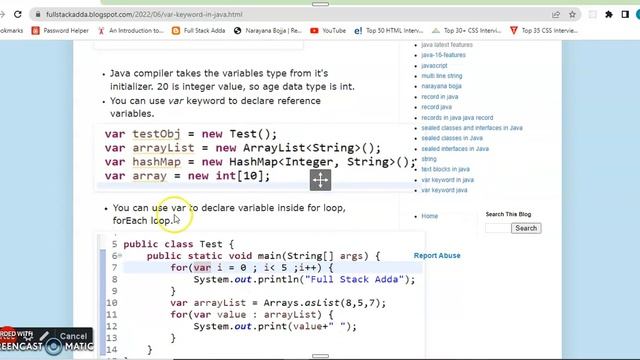This screenshot has width=640, height=360.
Task: Open narayana bojja label
Action: click(x=441, y=86)
